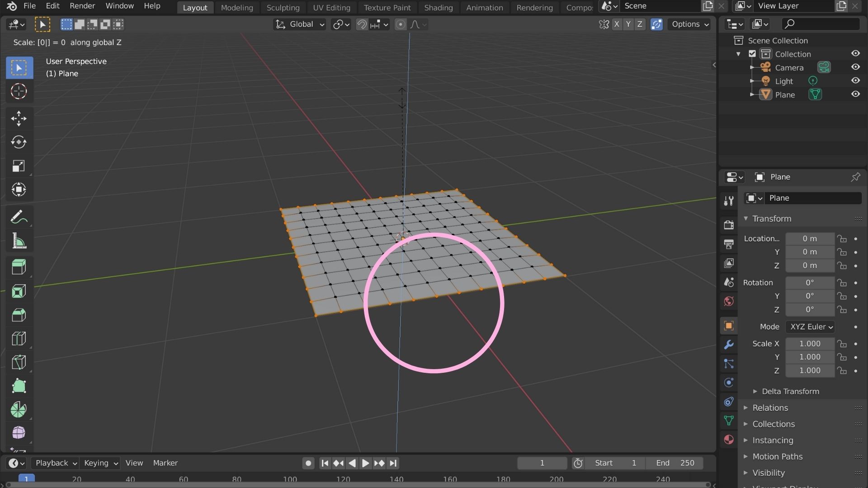Switch to the Modeling workspace tab
Viewport: 868px width, 488px height.
(x=236, y=8)
